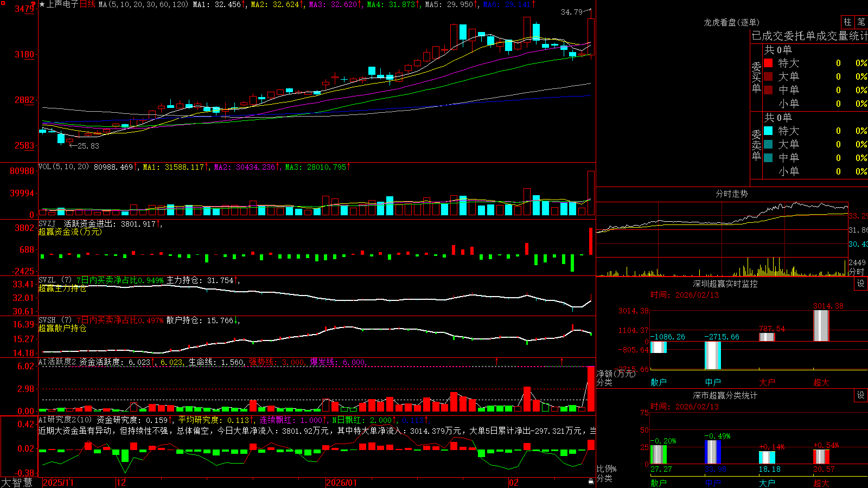This screenshot has width=868, height=488.
Task: Click N日飘红: 2.000 value
Action: (362, 420)
